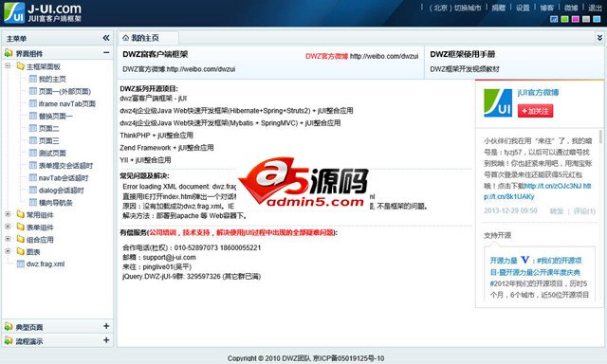Click the 组合应用 folder icon
The height and width of the screenshot is (364, 607).
21,239
